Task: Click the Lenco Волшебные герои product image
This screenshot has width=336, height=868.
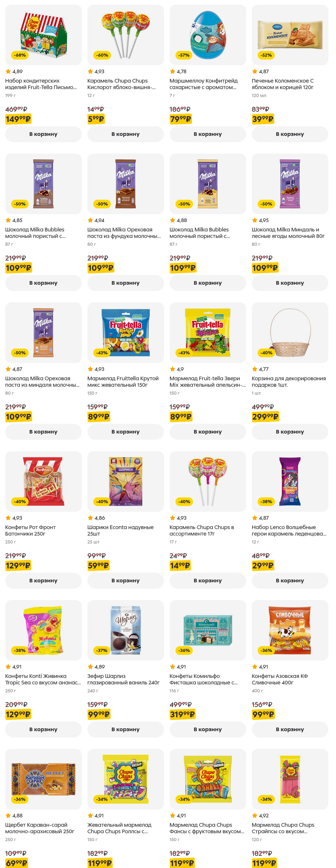Action: (x=290, y=481)
